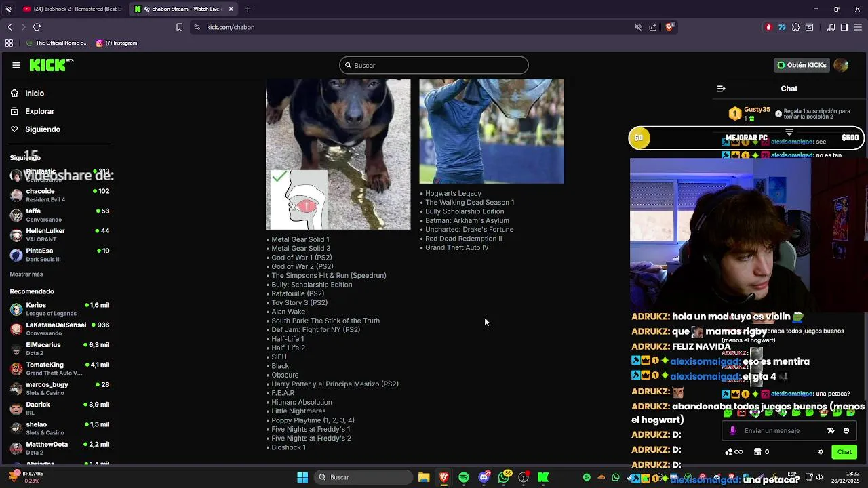
Task: Click the green Chat send button
Action: pos(844,452)
